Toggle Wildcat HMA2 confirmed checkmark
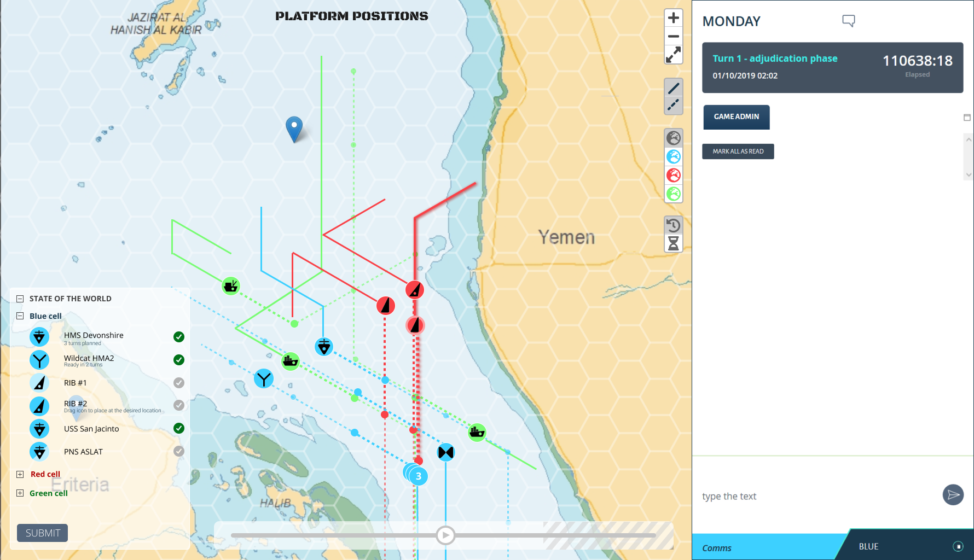Screen dimensions: 974x560 point(179,360)
